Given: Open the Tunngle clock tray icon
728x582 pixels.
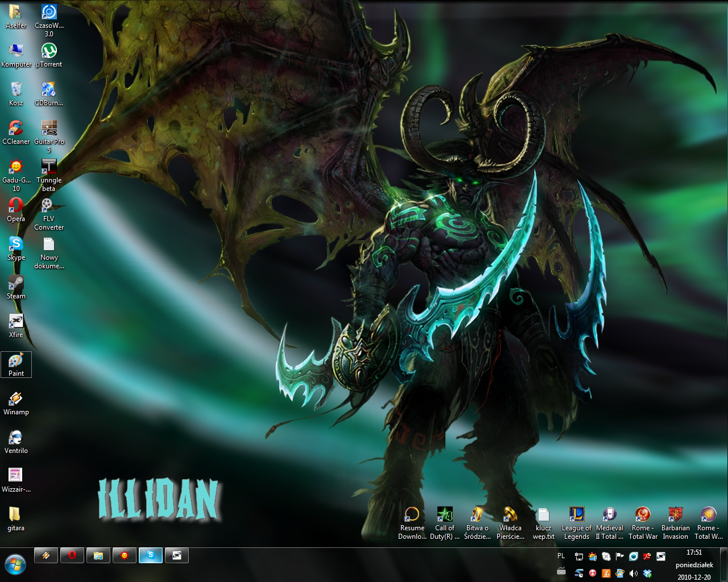Looking at the screenshot, I should coord(579,573).
